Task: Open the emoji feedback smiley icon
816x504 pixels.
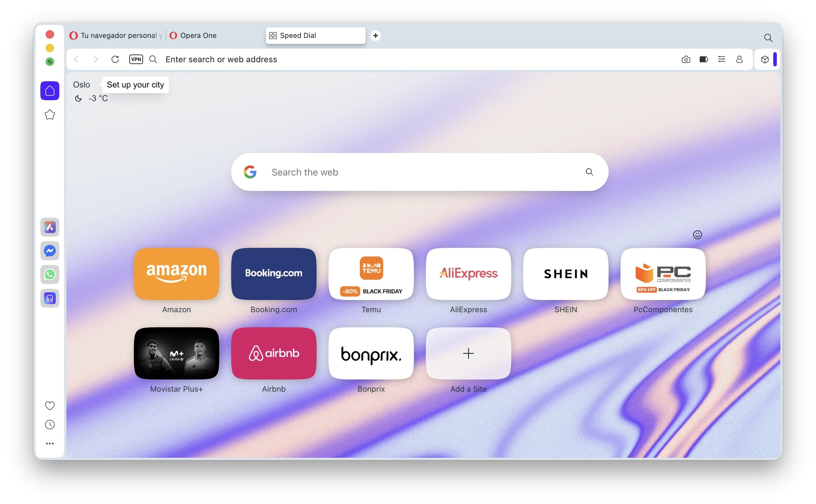Action: click(698, 235)
